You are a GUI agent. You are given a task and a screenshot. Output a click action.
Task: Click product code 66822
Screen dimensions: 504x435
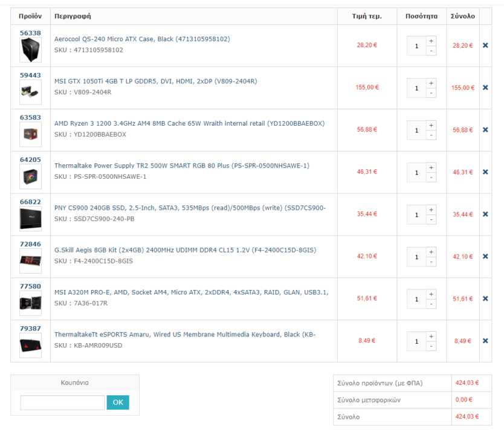(31, 202)
